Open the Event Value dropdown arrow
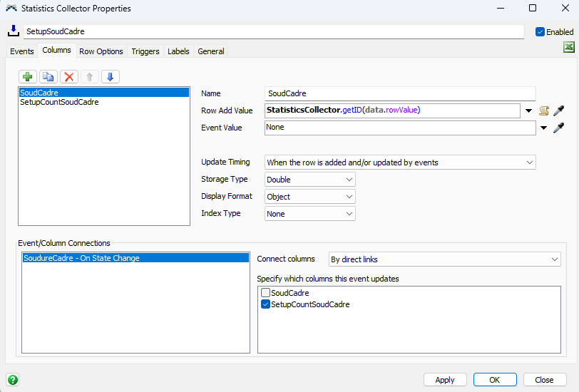The image size is (579, 392). point(543,128)
